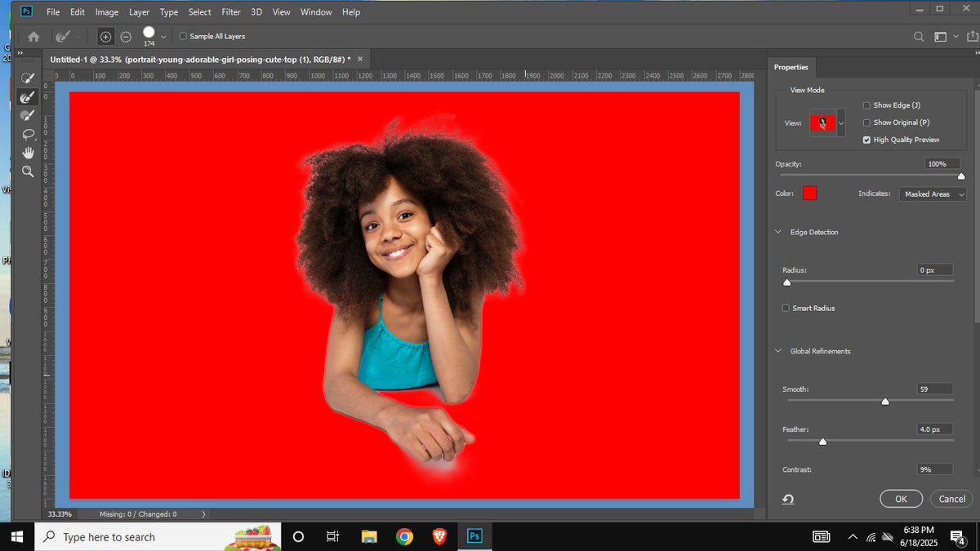Click the Contrast 9% field
The width and height of the screenshot is (980, 551).
(x=935, y=469)
